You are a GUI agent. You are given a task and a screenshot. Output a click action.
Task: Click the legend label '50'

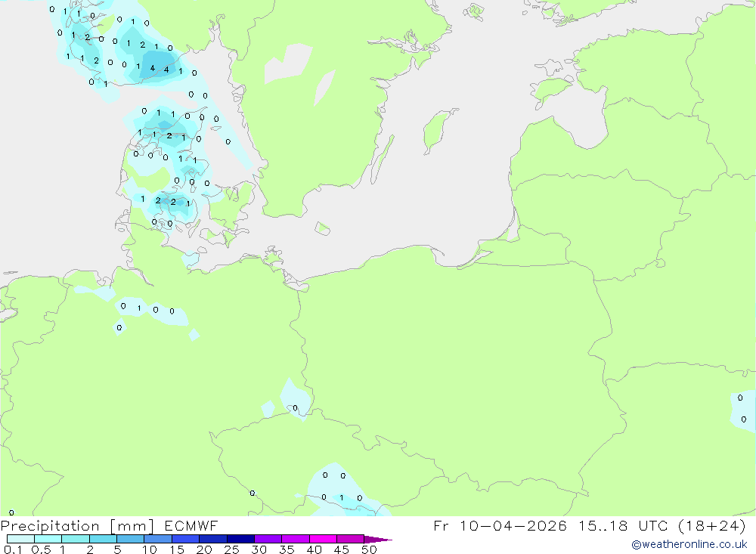pyautogui.click(x=369, y=549)
